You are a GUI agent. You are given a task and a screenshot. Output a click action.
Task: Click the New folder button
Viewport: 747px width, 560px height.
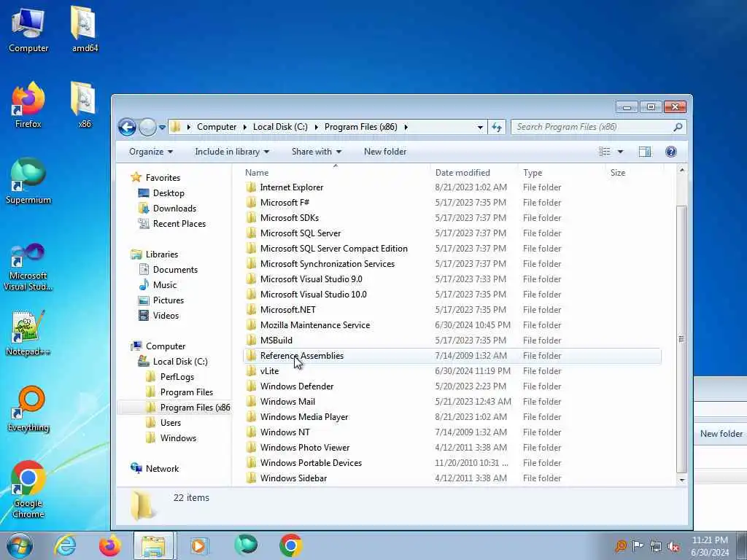point(385,152)
